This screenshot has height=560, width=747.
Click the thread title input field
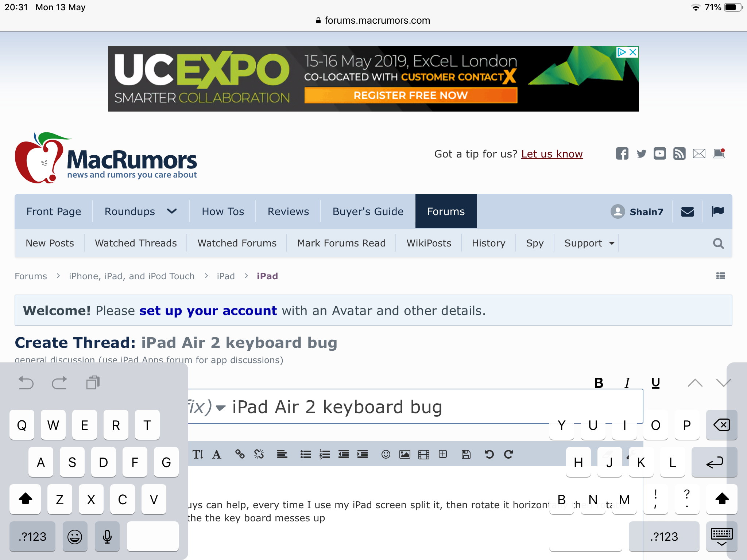coord(436,407)
